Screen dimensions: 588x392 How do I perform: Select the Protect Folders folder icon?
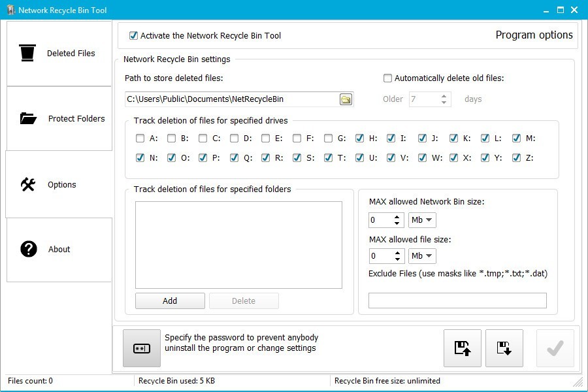pos(27,118)
